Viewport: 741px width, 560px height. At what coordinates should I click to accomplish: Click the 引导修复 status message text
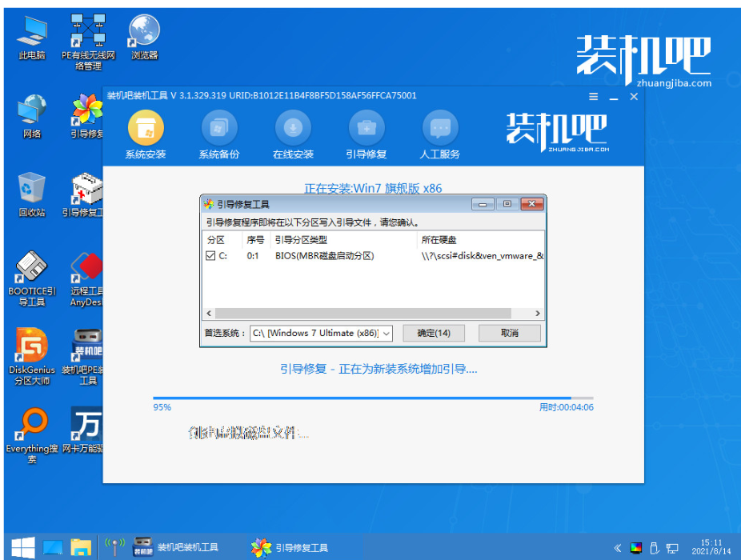379,369
